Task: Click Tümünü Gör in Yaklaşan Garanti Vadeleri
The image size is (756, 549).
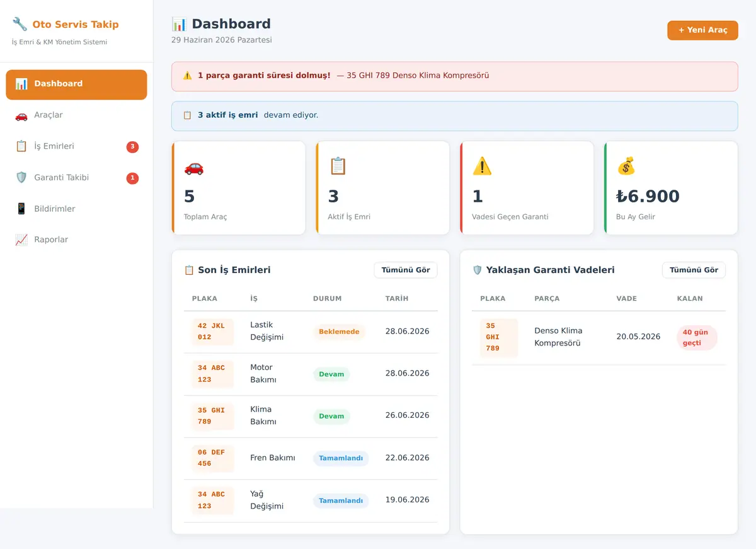Action: coord(694,270)
